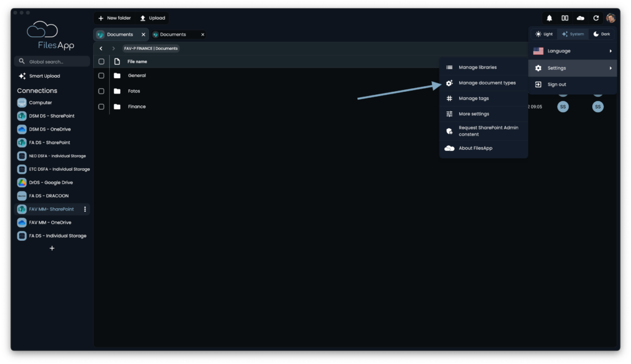The width and height of the screenshot is (631, 364).
Task: Refresh the file list
Action: (x=596, y=18)
